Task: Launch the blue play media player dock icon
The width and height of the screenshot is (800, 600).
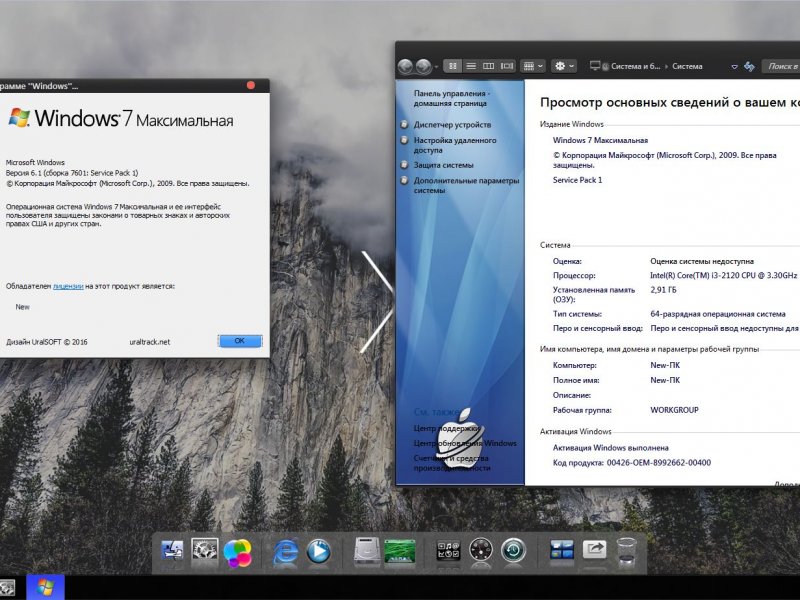Action: click(319, 552)
